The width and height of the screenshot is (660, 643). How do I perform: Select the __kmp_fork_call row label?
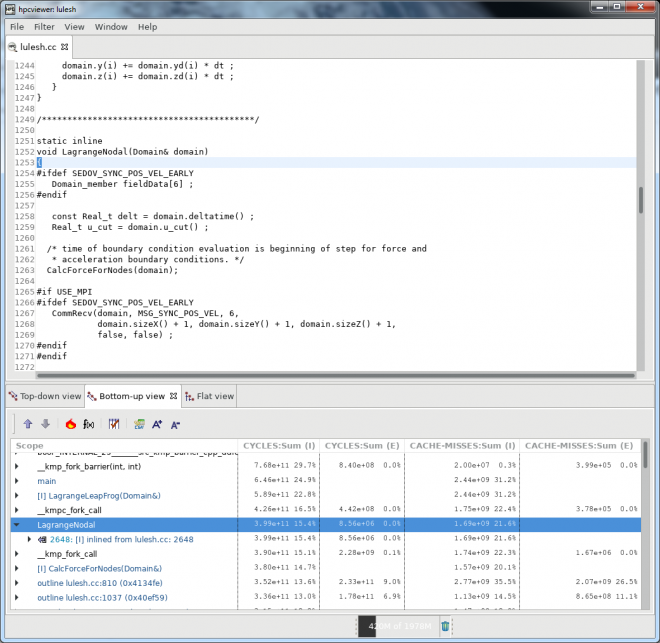pos(67,554)
